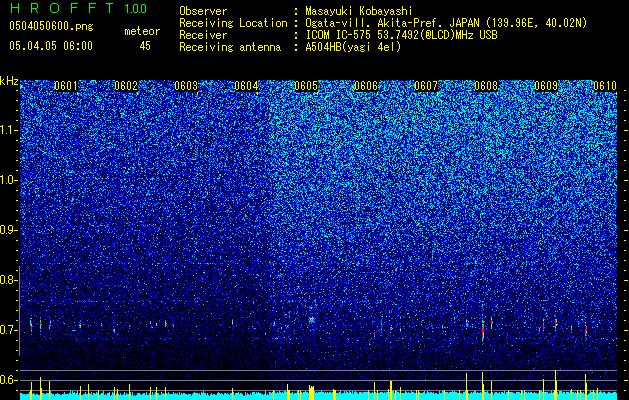
Task: Click the 0.9 kHz axis label
Action: tap(8, 230)
